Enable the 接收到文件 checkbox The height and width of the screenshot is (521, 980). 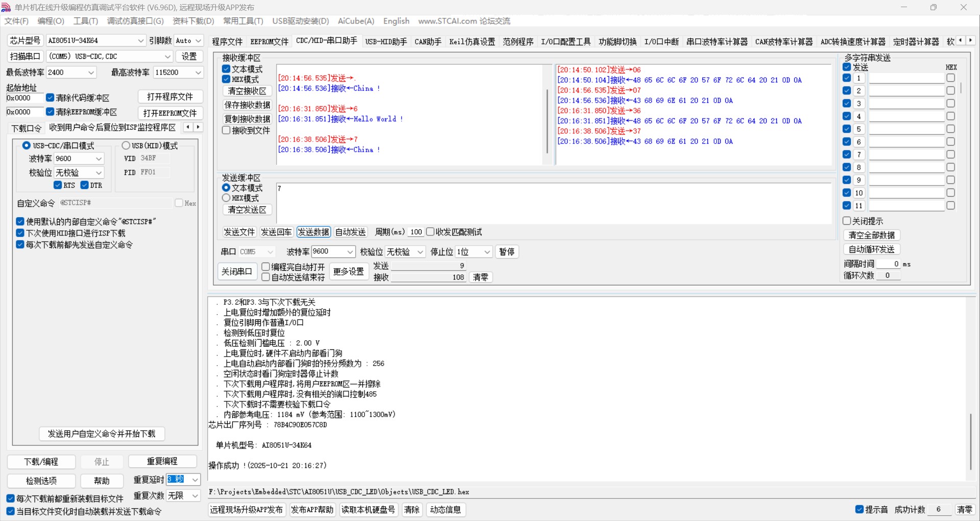coord(226,130)
